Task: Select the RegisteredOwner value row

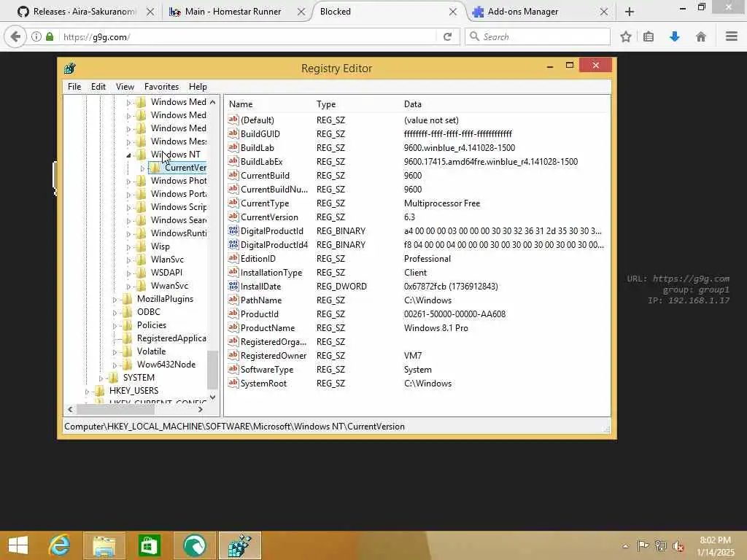Action: tap(417, 355)
